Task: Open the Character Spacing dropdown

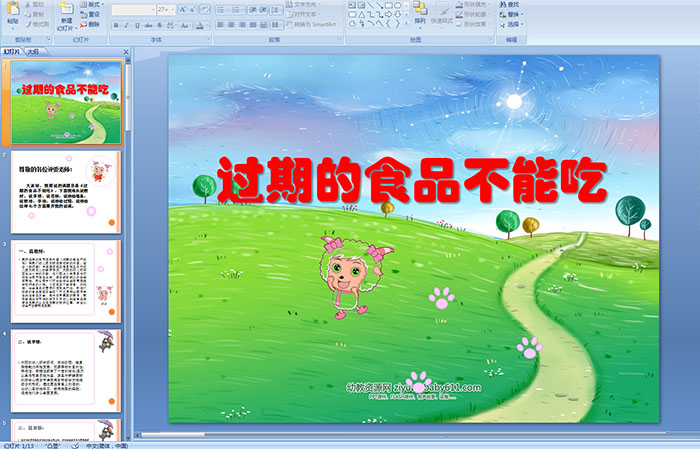Action: click(171, 25)
